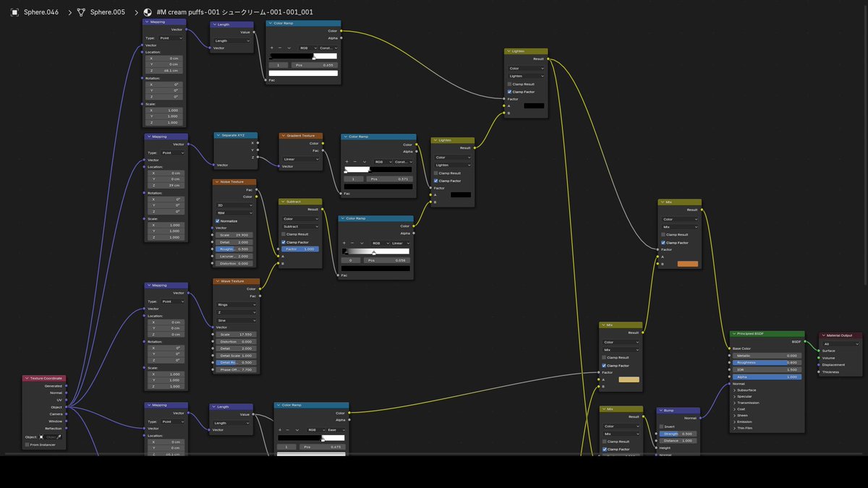Click the Factor 1.000 field in Subtract node
Screen dimensions: 868x488
(300, 249)
